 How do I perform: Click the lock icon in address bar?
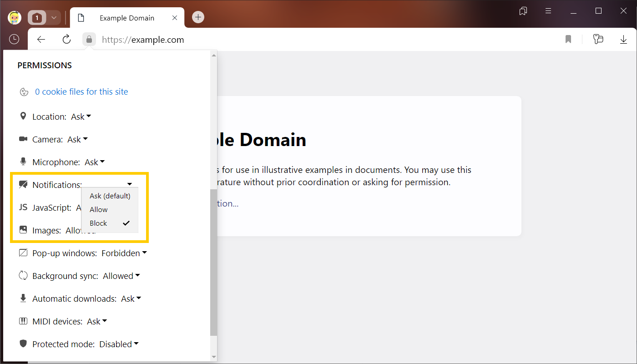(89, 40)
